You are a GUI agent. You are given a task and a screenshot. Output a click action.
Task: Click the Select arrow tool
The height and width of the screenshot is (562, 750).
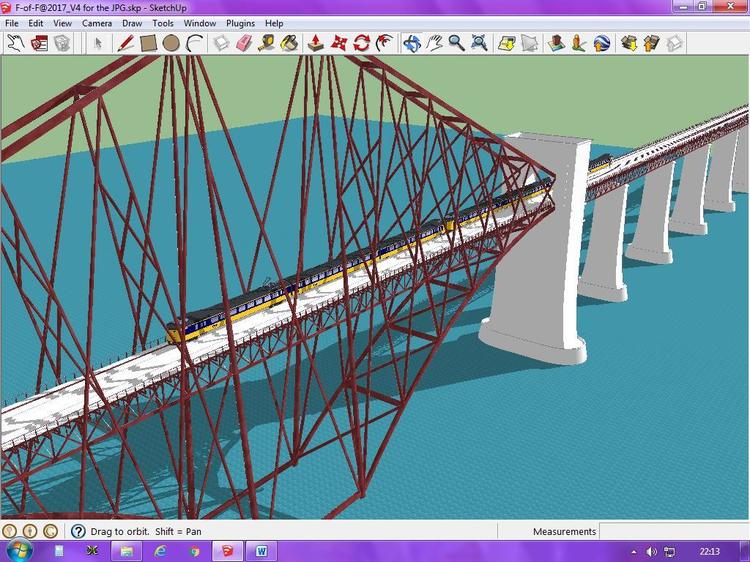pyautogui.click(x=98, y=43)
